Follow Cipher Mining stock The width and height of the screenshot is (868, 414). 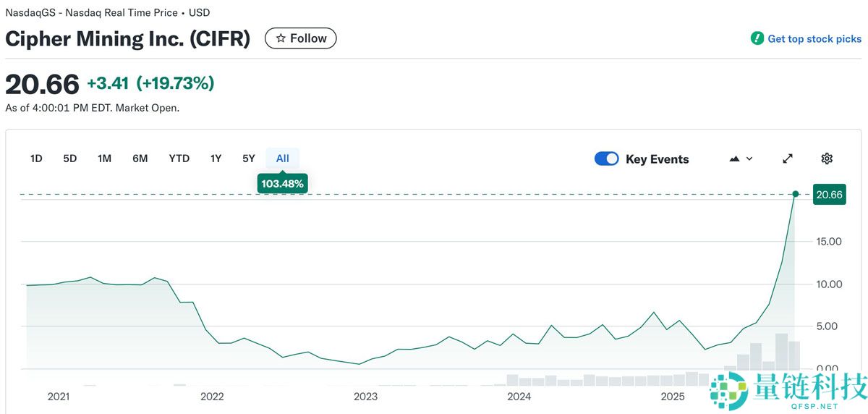(301, 38)
